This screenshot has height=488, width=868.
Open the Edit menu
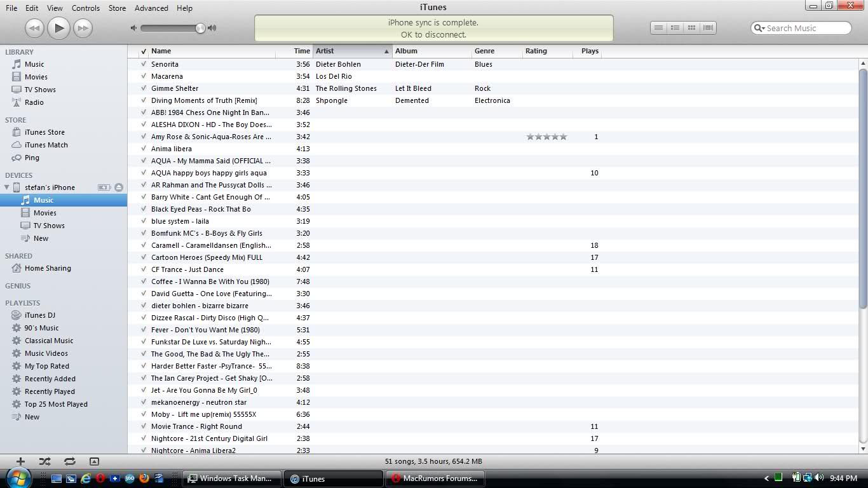pyautogui.click(x=32, y=8)
